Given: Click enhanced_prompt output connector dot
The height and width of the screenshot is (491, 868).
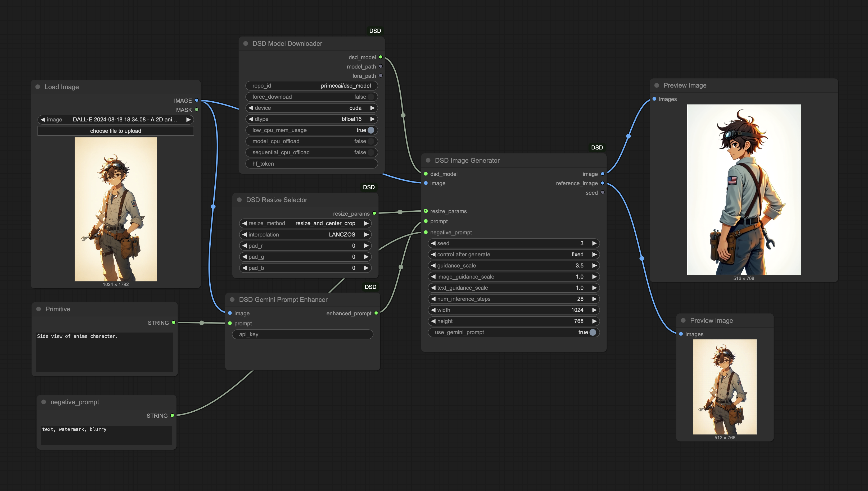Looking at the screenshot, I should click(376, 313).
